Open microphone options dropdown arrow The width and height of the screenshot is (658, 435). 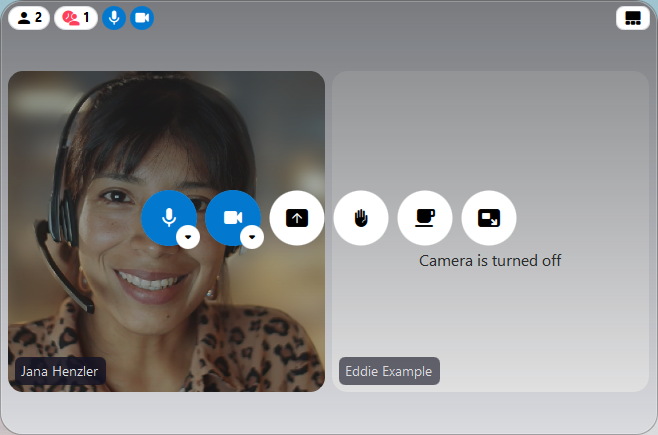tap(188, 237)
